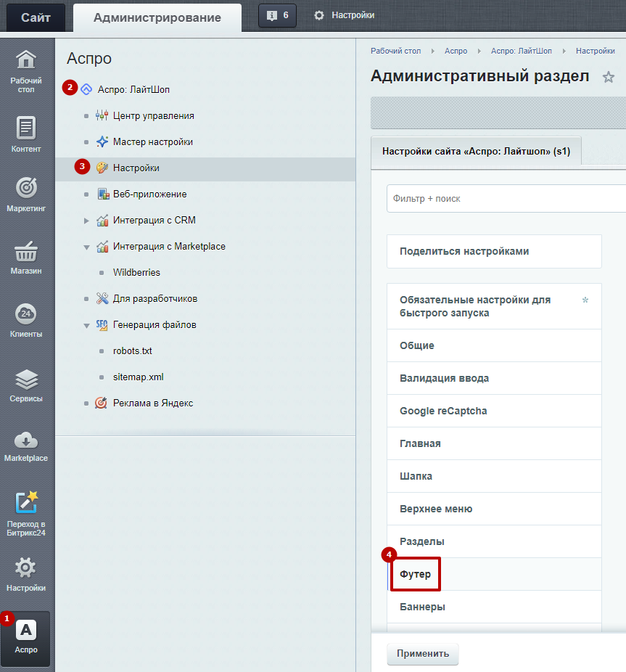Click the Интеграция с CRM chart icon
626x672 pixels.
102,221
